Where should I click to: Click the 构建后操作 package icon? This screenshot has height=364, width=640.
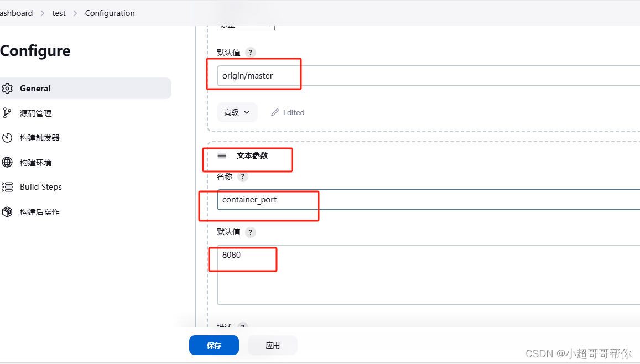7,212
